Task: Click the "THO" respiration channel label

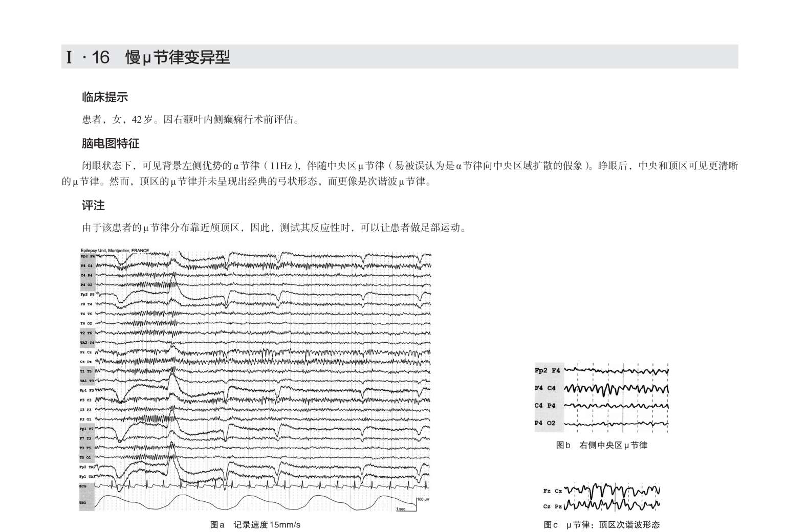Action: pos(83,503)
